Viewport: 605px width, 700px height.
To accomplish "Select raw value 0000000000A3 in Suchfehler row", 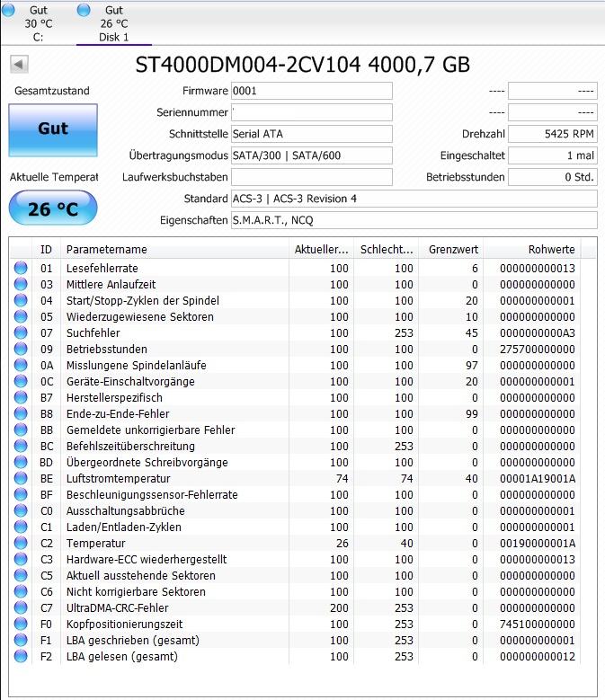I will pos(538,333).
